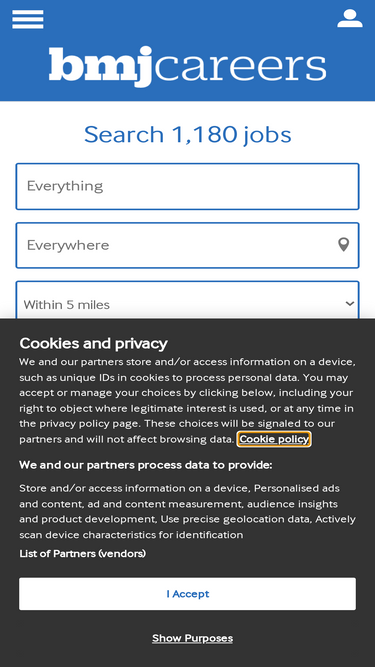Screen dimensions: 375x667
Task: Click the bmj careers logo
Action: click(188, 66)
